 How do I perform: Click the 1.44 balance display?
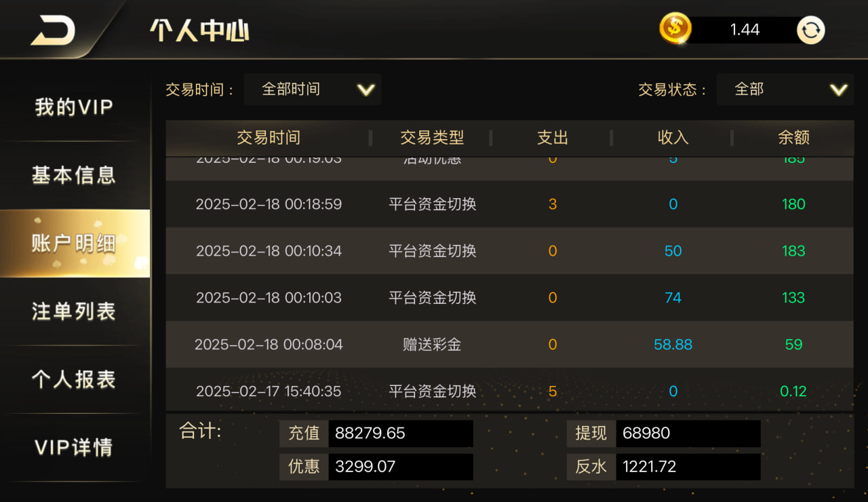point(745,30)
